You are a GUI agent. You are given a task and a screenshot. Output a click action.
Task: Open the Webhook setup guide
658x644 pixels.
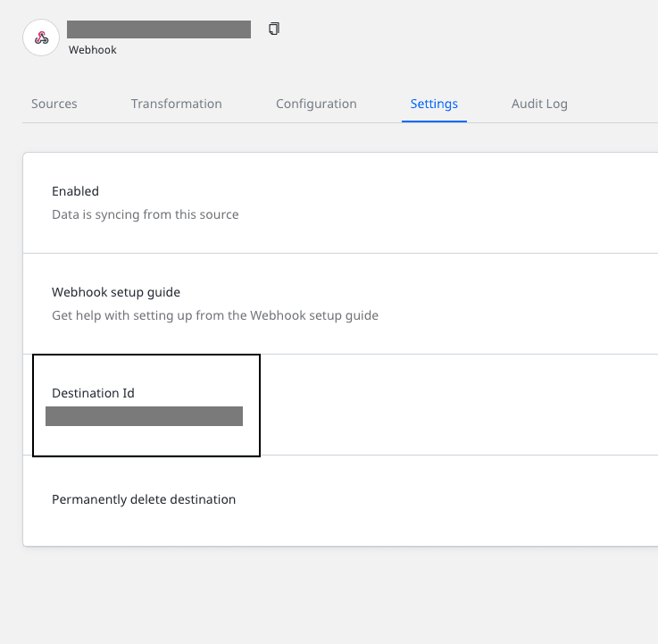pos(116,292)
